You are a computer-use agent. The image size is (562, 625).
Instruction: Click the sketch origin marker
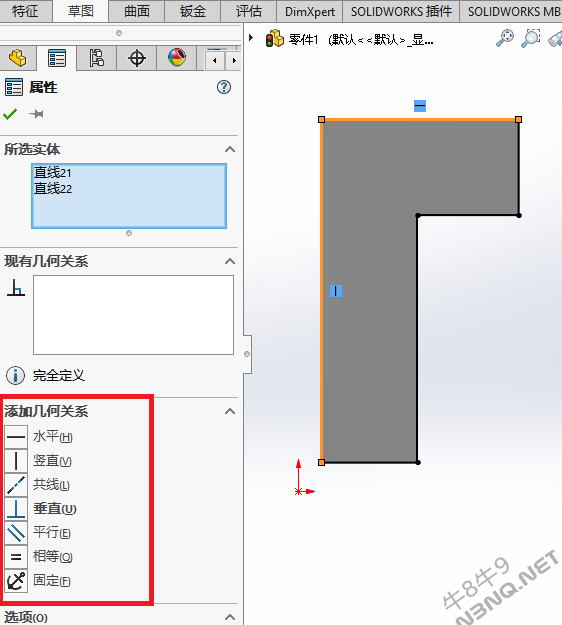pyautogui.click(x=298, y=491)
